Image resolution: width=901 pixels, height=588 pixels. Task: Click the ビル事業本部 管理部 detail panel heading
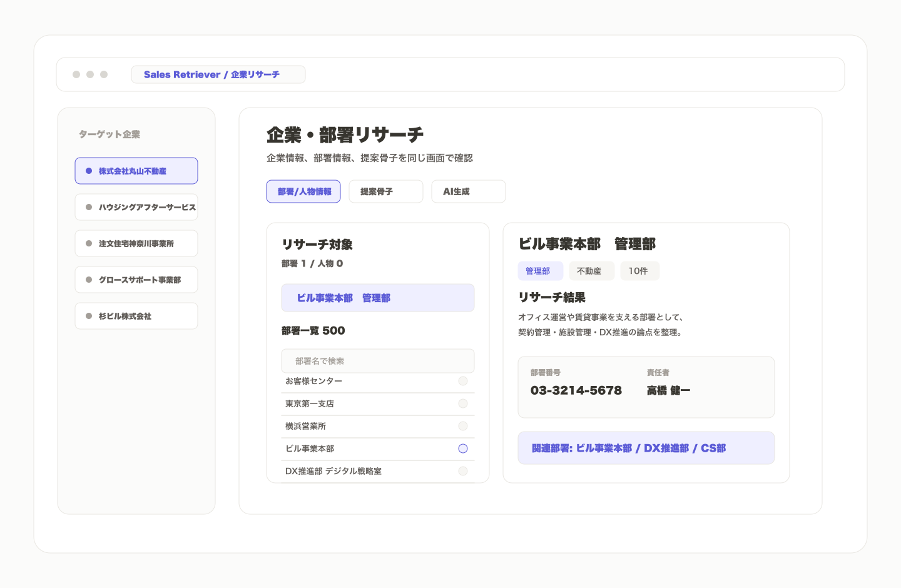(x=587, y=244)
